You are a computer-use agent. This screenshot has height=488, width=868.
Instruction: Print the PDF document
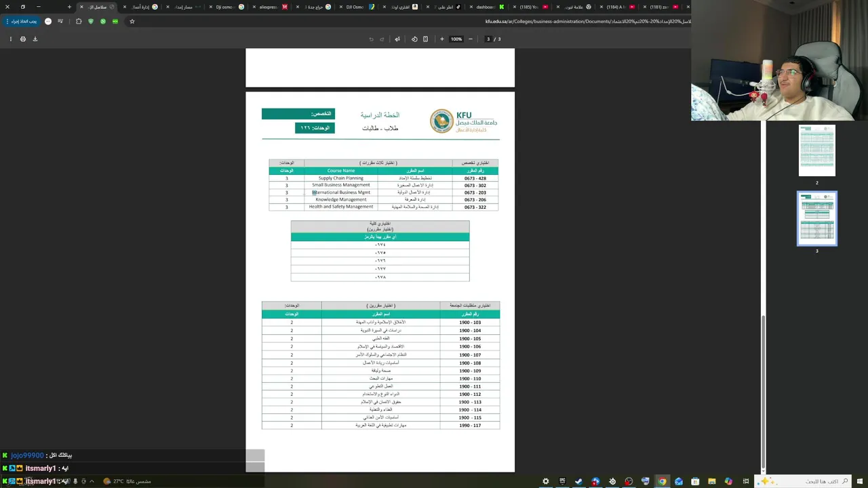click(23, 39)
